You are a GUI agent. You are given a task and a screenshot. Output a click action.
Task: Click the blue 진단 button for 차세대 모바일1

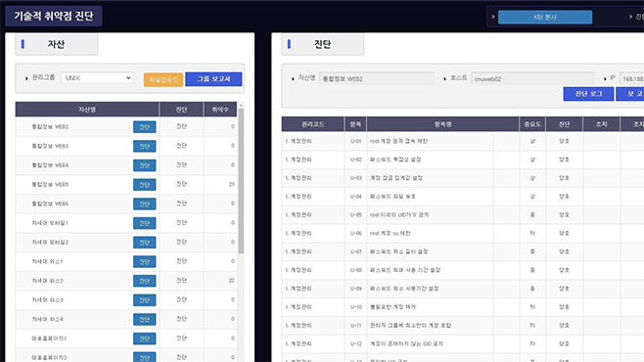click(x=144, y=223)
